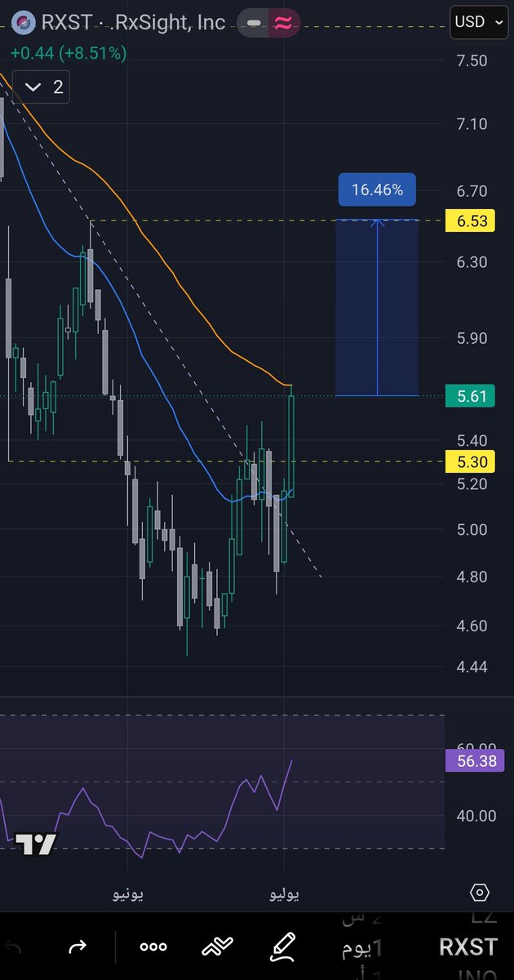
Task: Tap the 5.90 price axis value
Action: point(472,338)
